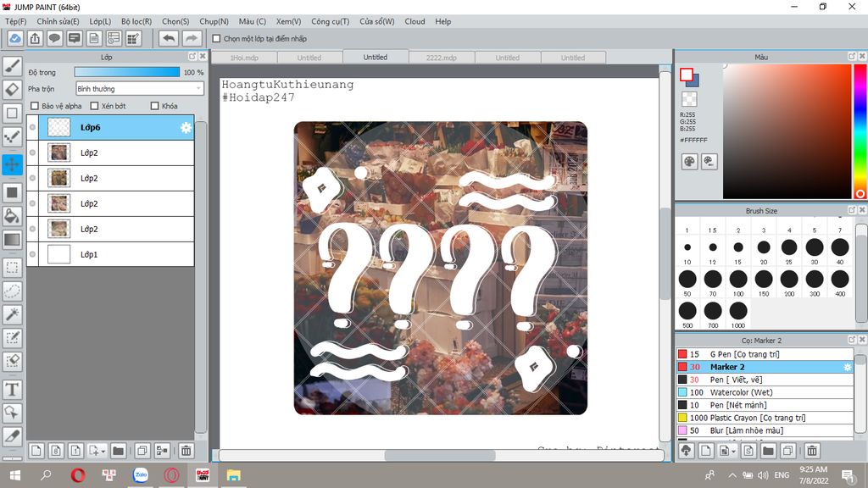Click the cloud save icon in toolbar

coord(15,39)
